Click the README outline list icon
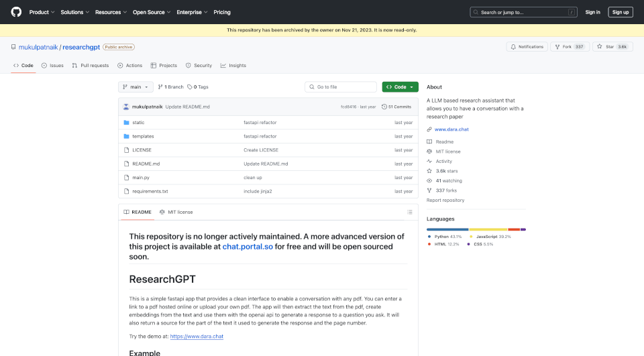The height and width of the screenshot is (356, 644). click(x=410, y=212)
